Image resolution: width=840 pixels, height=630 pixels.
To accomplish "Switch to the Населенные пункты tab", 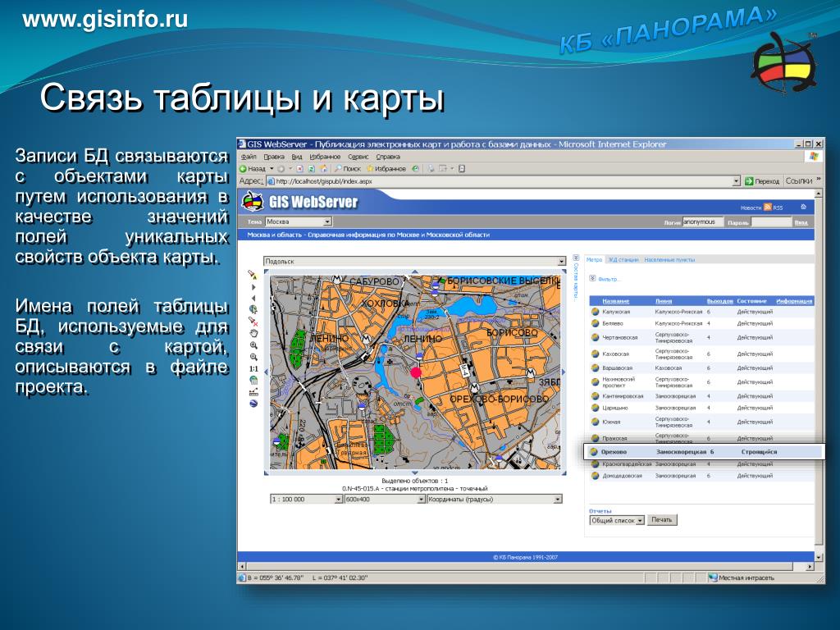I will pos(669,259).
